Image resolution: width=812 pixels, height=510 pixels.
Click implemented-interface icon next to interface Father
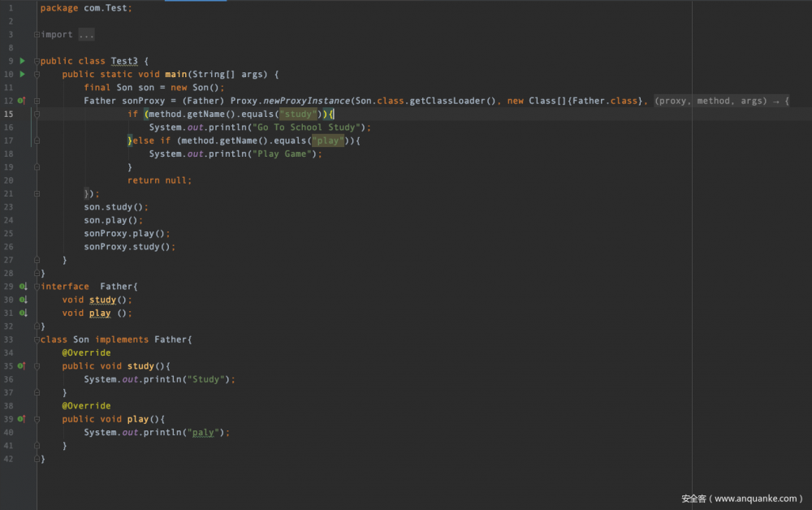(22, 286)
